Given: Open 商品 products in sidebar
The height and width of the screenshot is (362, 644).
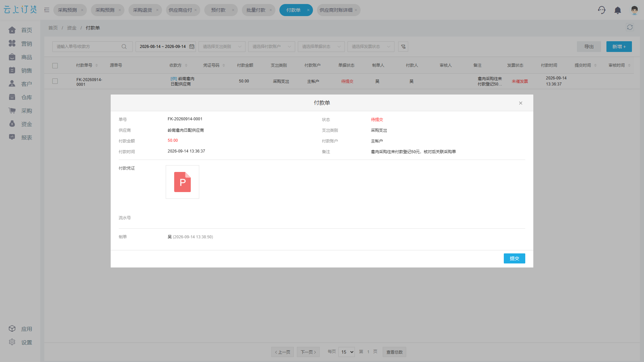Looking at the screenshot, I should 20,57.
